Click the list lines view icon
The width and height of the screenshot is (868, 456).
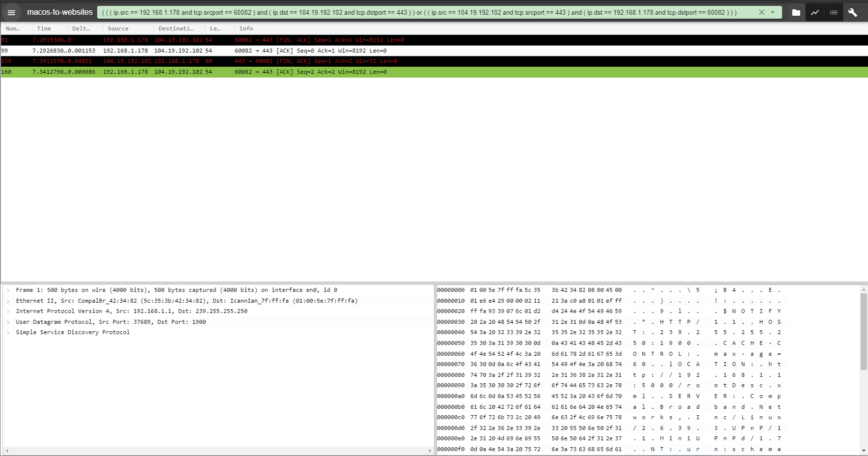[x=834, y=12]
